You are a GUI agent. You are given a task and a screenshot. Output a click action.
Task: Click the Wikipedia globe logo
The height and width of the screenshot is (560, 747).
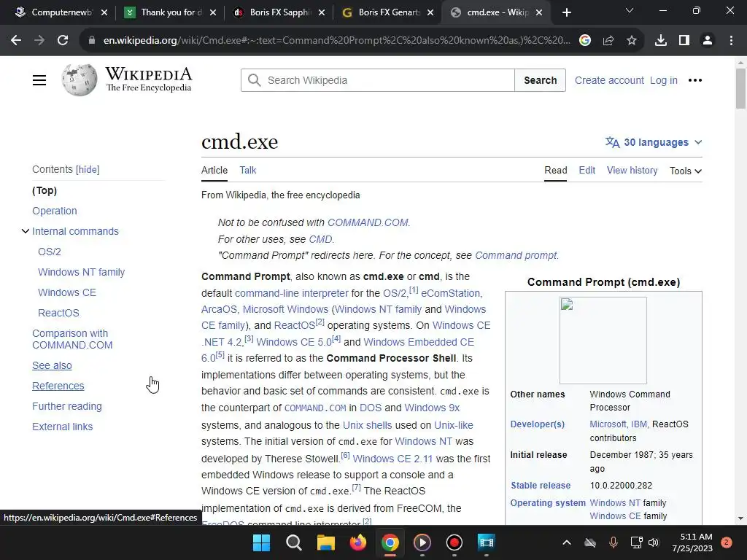point(80,80)
